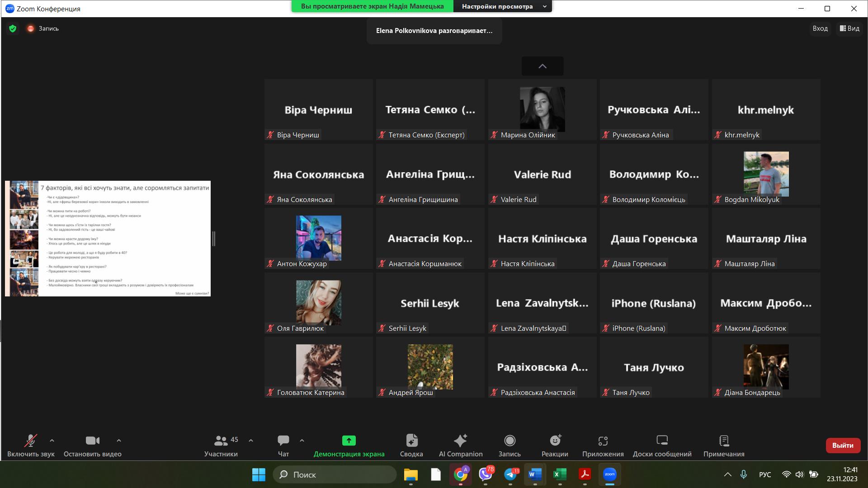868x488 pixels.
Task: Launch AI Companion
Action: click(x=460, y=446)
